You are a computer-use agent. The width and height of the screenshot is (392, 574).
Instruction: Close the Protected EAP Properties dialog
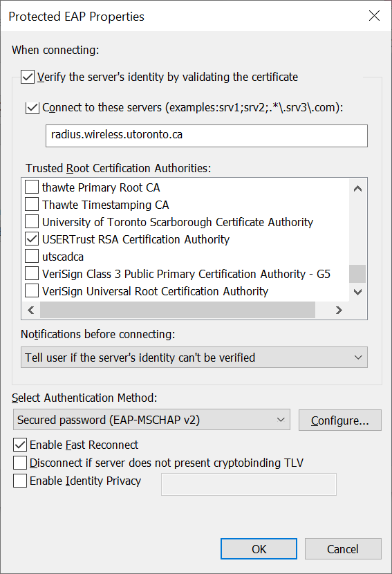(x=374, y=16)
